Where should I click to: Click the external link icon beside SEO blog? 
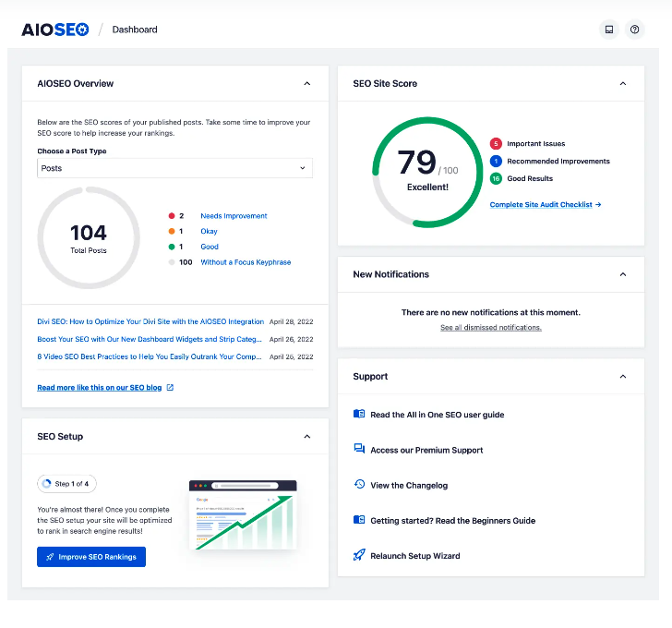click(x=170, y=388)
